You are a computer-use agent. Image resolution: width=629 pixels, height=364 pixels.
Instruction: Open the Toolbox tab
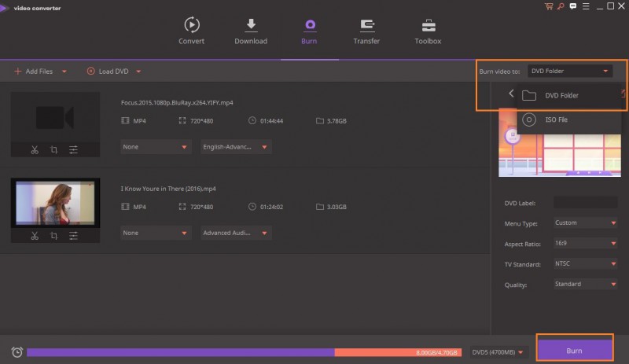click(x=428, y=31)
